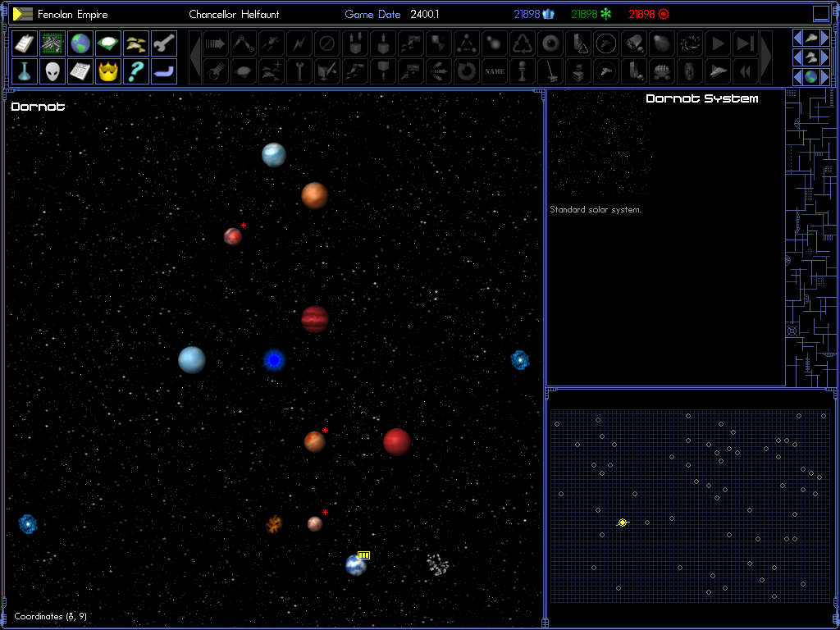Go to previous ship with left arrow
This screenshot has width=840, height=630.
(x=797, y=38)
